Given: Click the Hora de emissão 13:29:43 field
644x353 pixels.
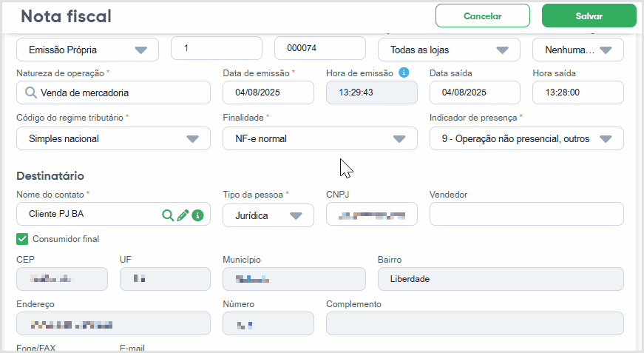Looking at the screenshot, I should coord(372,93).
